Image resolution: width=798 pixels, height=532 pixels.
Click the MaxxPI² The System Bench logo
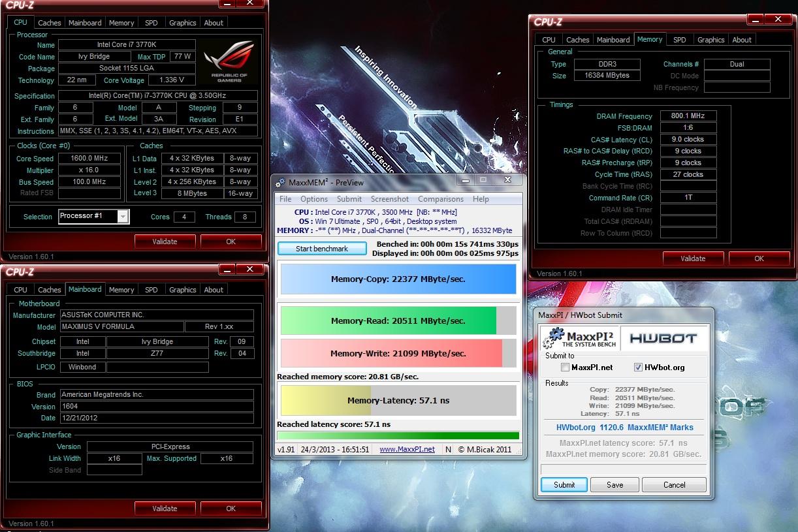pos(579,338)
